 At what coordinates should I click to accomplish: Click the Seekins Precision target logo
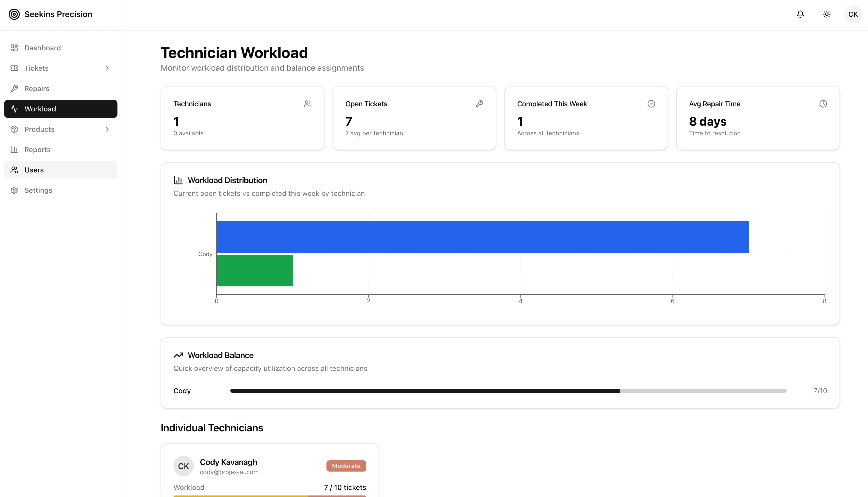[x=14, y=14]
